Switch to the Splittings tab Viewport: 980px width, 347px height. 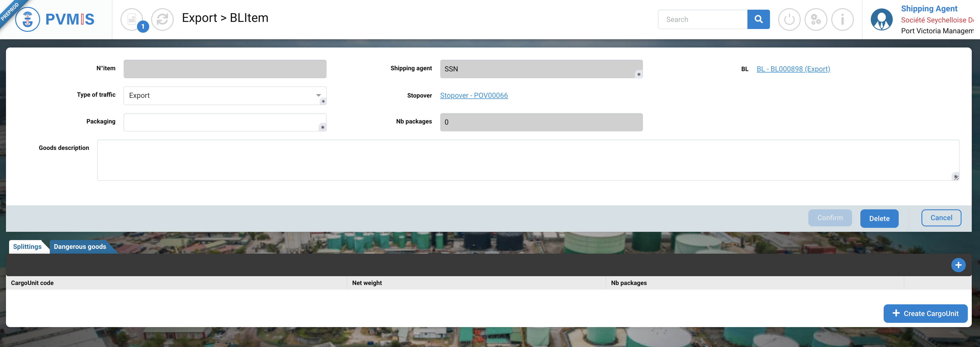point(27,246)
